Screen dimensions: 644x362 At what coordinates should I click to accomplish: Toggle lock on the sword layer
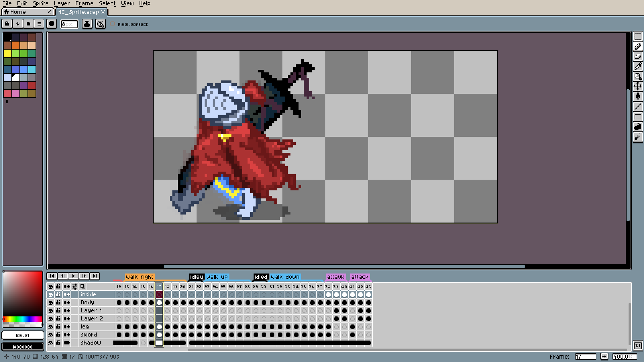pyautogui.click(x=58, y=335)
